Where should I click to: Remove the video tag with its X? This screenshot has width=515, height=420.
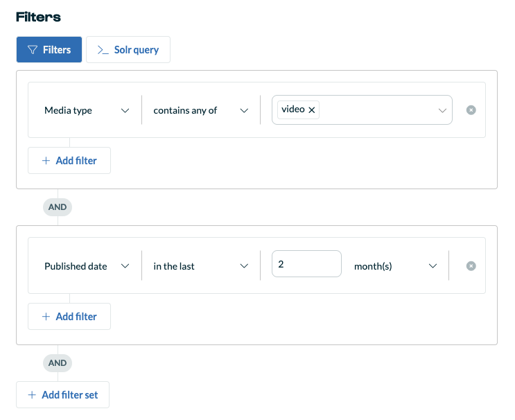tap(312, 110)
